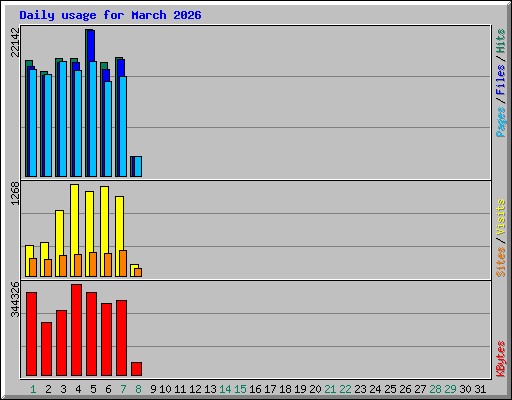Click the day 8 cyan pages bar
Viewport: 512px width, 400px height.
[x=138, y=166]
